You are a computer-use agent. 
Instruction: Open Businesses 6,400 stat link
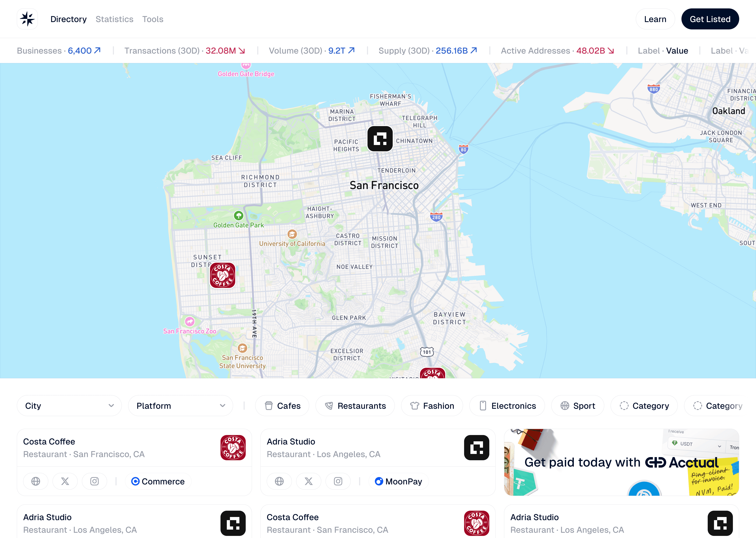click(x=59, y=51)
